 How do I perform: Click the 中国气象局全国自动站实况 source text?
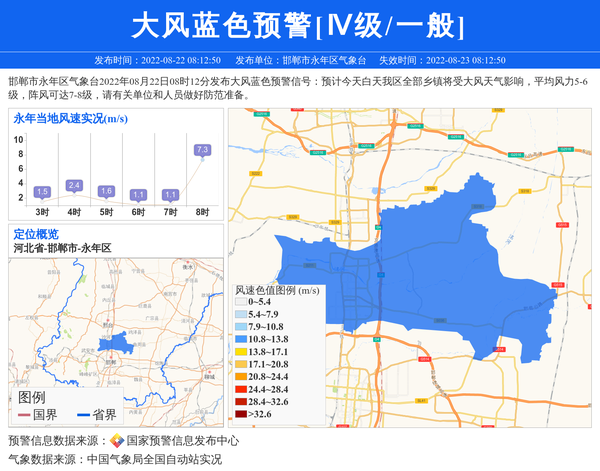click(154, 460)
